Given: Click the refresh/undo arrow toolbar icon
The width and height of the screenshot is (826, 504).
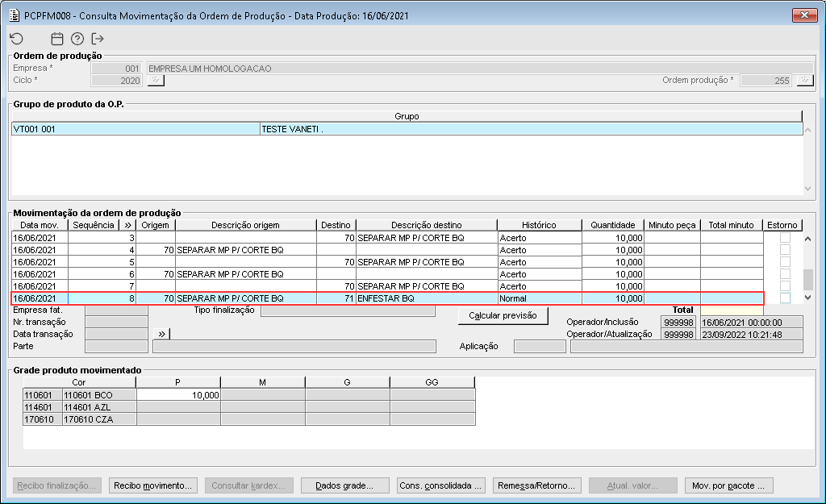Looking at the screenshot, I should tap(16, 39).
